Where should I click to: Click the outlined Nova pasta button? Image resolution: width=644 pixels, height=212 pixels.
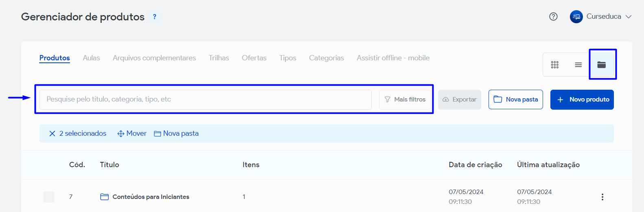[515, 99]
